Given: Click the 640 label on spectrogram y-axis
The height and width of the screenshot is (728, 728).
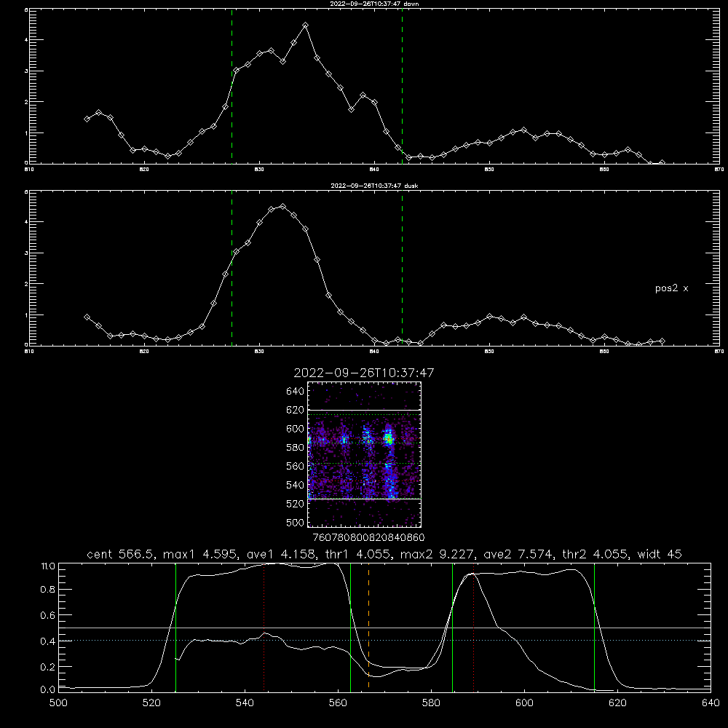Looking at the screenshot, I should coord(295,391).
